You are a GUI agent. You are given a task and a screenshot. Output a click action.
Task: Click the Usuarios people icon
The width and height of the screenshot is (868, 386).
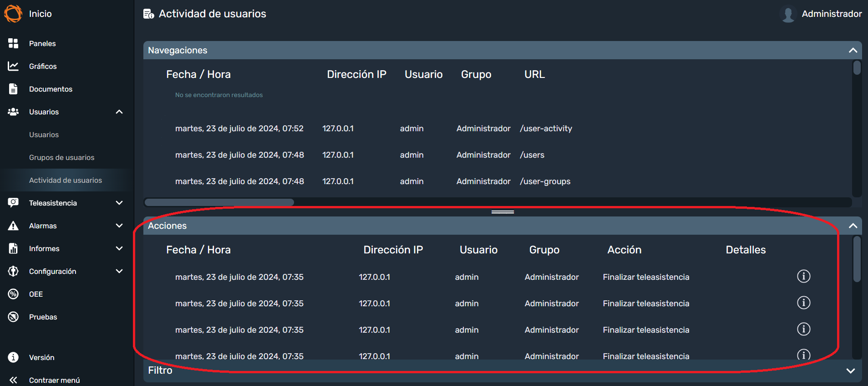[13, 112]
